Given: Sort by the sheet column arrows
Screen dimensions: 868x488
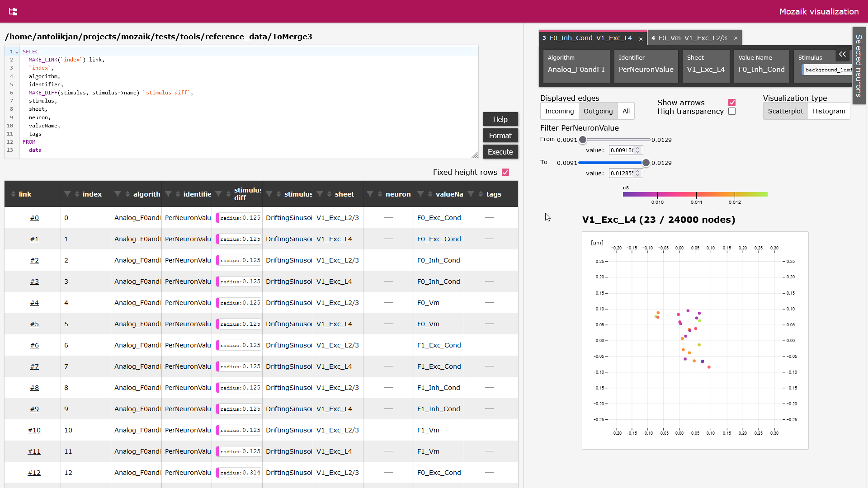Looking at the screenshot, I should click(330, 194).
